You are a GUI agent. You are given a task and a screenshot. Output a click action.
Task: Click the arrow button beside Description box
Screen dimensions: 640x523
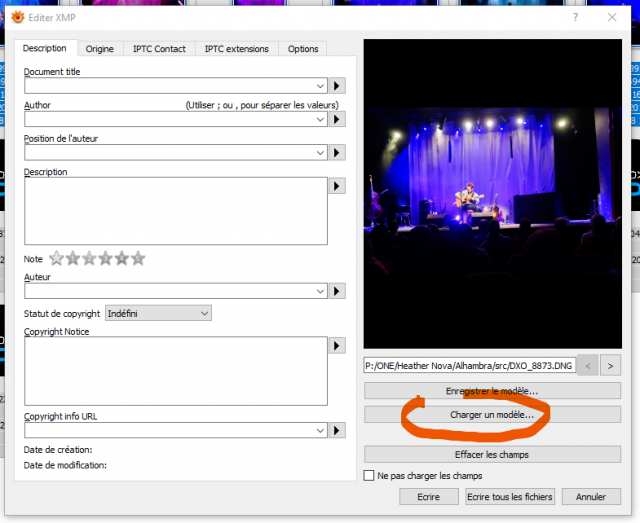pos(337,186)
